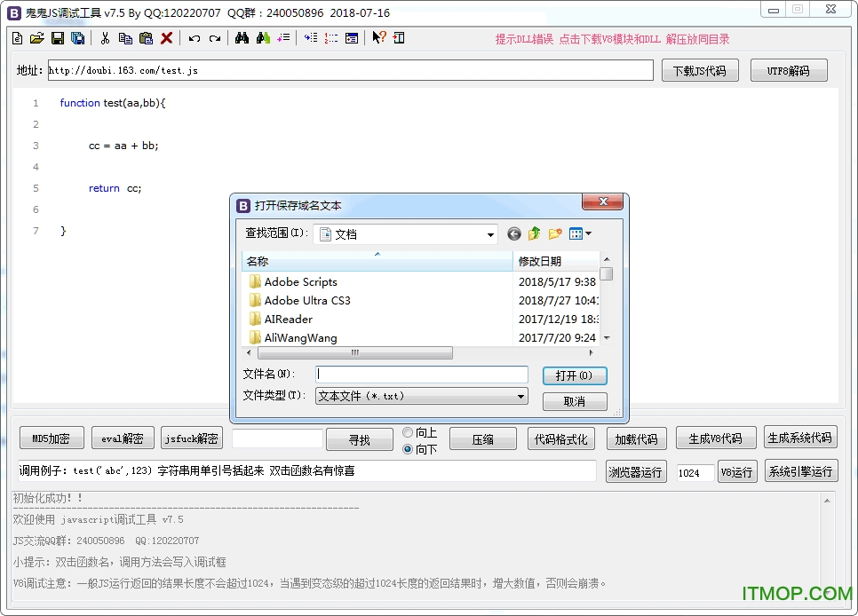Select the Adobe Scripts folder
The width and height of the screenshot is (858, 616).
tap(300, 281)
